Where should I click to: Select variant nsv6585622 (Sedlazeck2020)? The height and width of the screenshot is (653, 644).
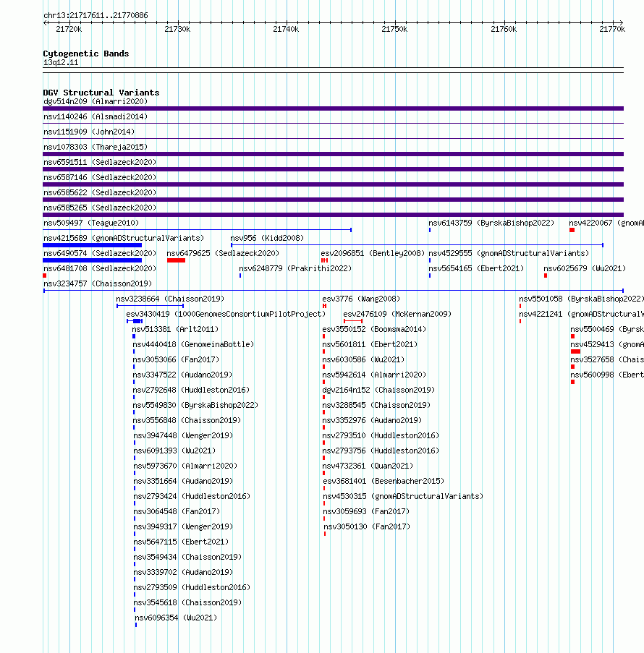(100, 192)
